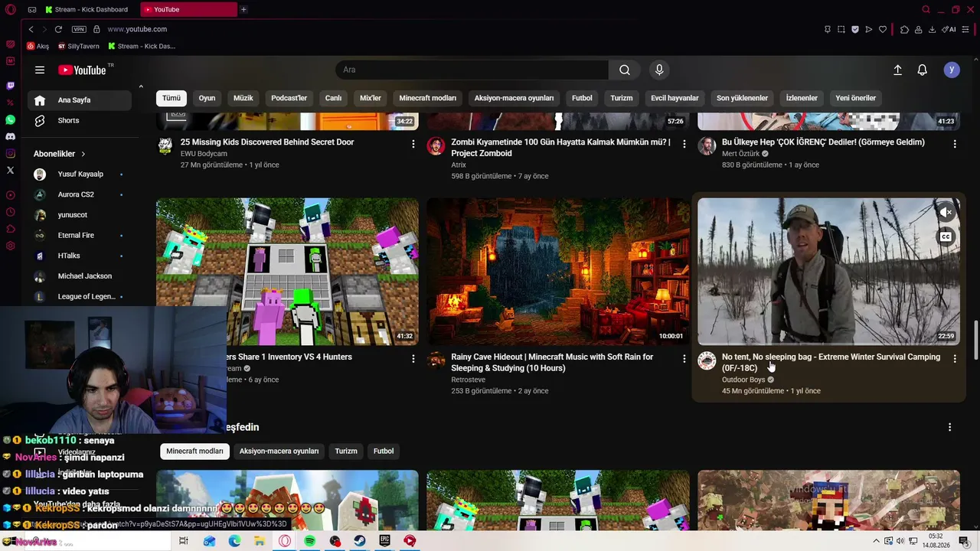Select the YouTube browser tab
The width and height of the screenshot is (980, 551).
click(x=189, y=9)
